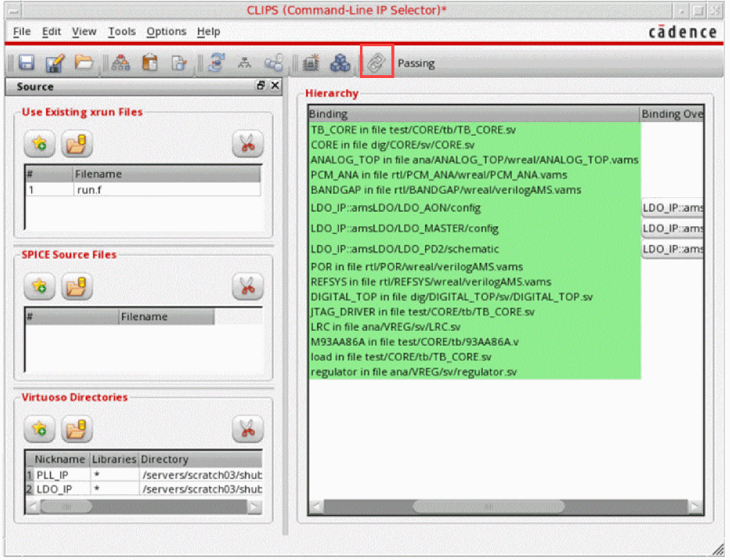730x560 pixels.
Task: Open binding override for LDO_PD2/schematic row
Action: [x=672, y=249]
